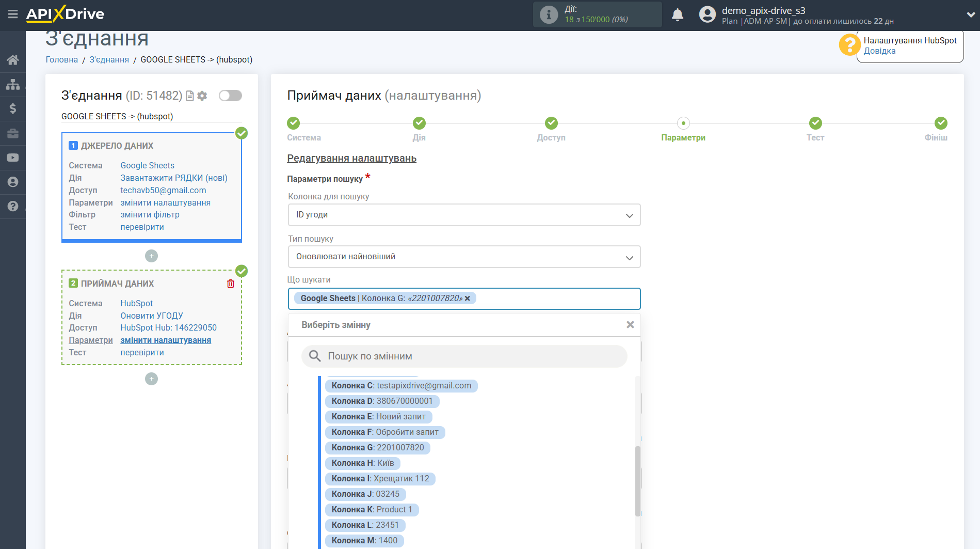Open the notifications bell
The width and height of the screenshot is (980, 549).
pyautogui.click(x=678, y=14)
